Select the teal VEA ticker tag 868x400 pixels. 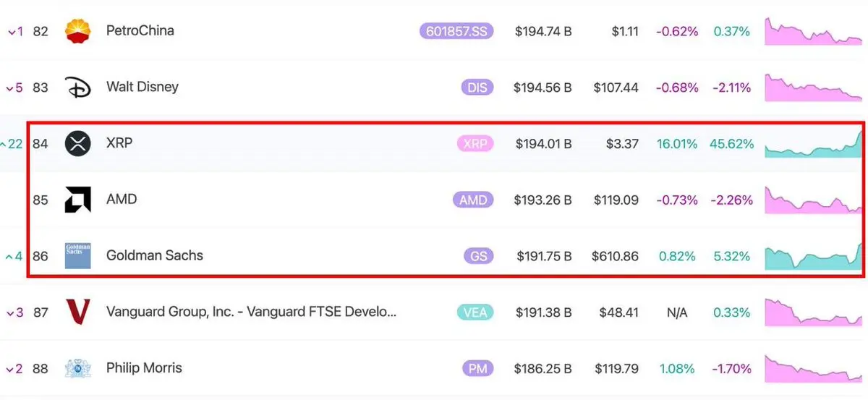coord(475,312)
